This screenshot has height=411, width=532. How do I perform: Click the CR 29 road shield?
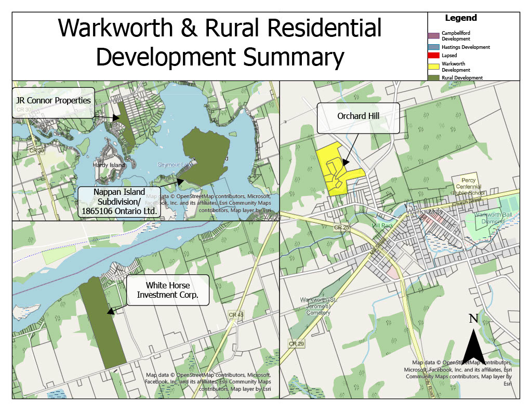(x=296, y=344)
